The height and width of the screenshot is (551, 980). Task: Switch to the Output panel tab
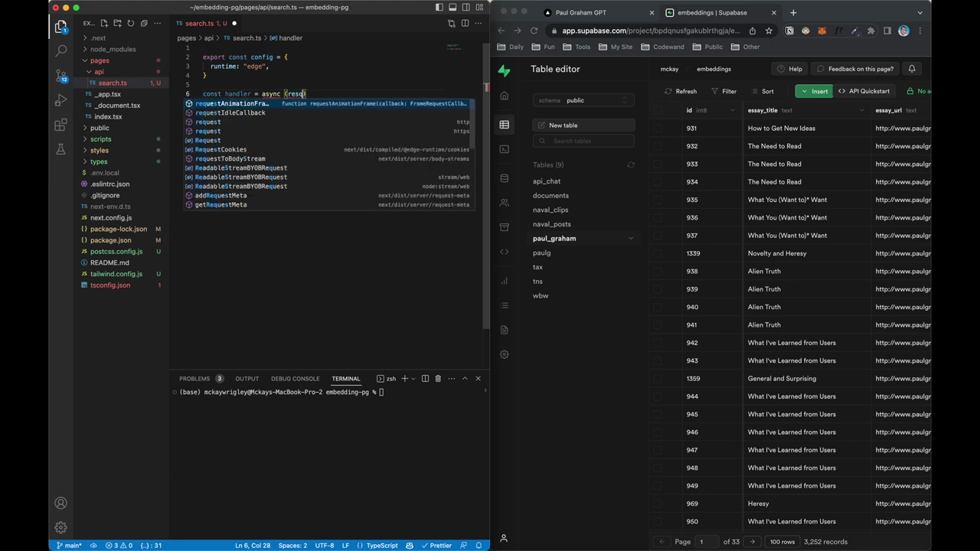pos(247,378)
